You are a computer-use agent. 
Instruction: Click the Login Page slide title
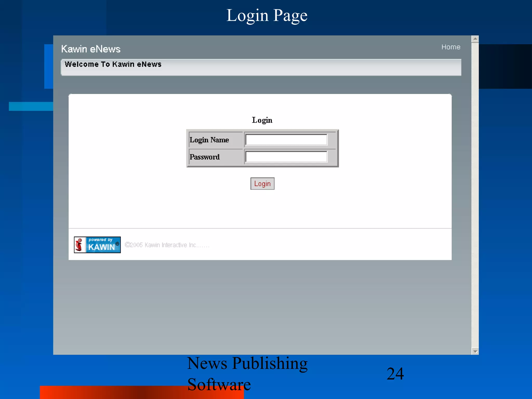[x=267, y=15]
